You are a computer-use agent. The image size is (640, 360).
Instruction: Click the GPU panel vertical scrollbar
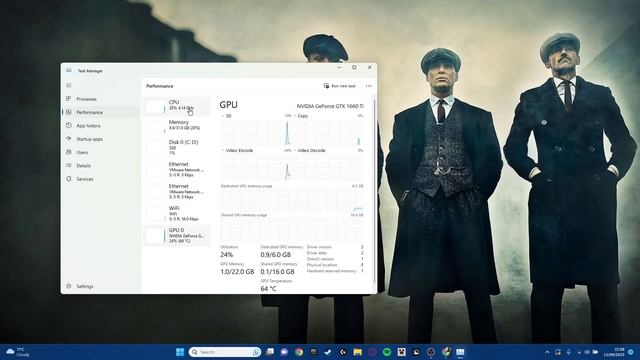point(374,190)
